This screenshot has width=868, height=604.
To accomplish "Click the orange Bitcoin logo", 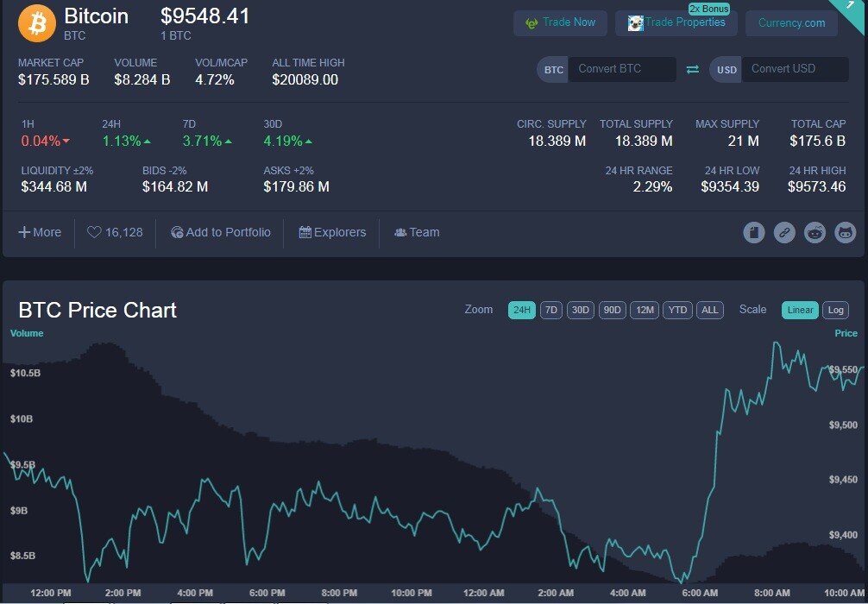I will click(37, 24).
